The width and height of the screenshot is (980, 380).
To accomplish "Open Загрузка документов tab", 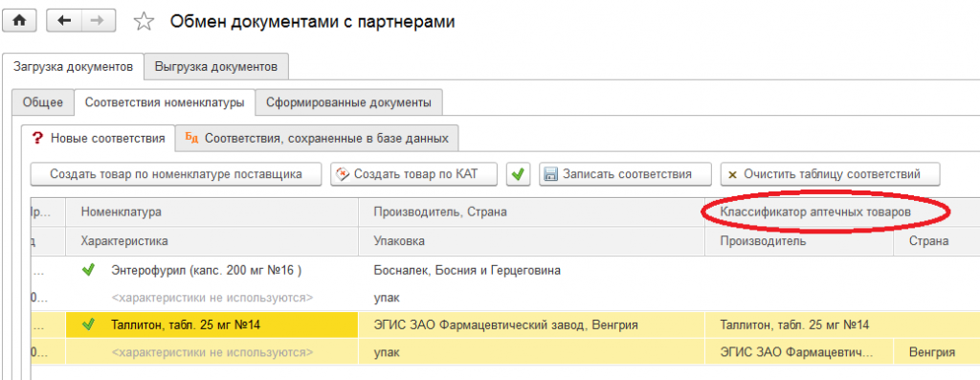I will point(73,66).
